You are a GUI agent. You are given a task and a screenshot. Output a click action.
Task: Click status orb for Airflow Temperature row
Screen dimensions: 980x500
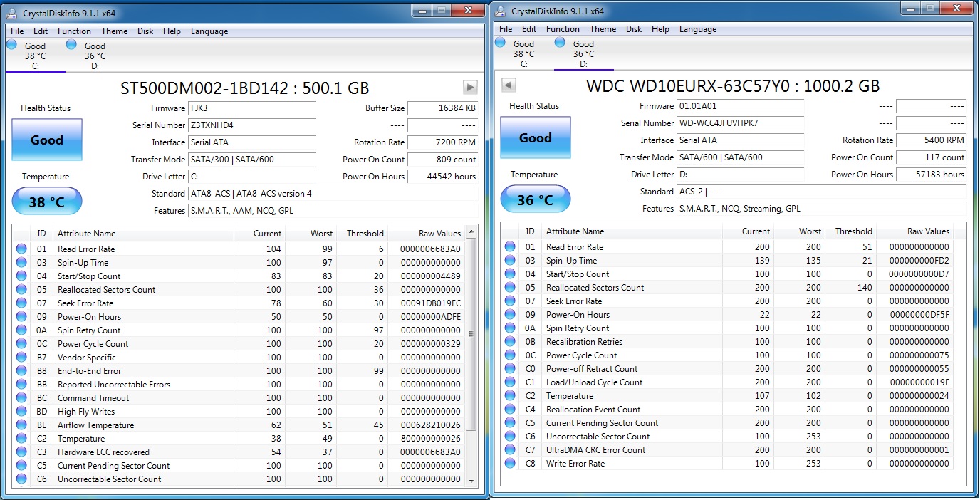[x=21, y=425]
